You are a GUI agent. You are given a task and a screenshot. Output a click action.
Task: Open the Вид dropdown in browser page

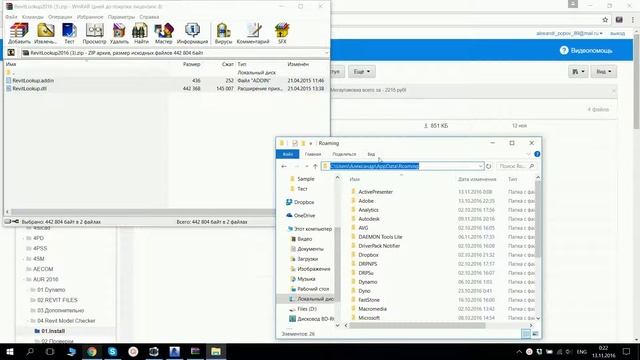(x=604, y=71)
